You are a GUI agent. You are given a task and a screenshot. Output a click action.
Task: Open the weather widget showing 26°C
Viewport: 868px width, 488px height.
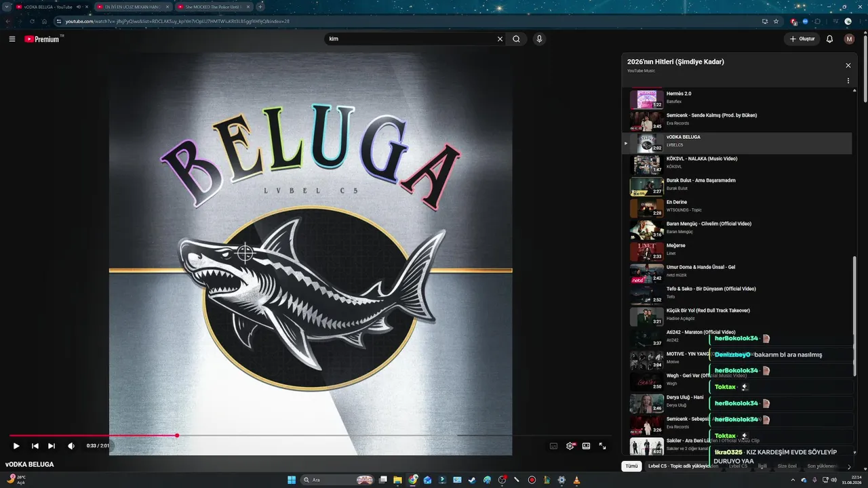coord(16,480)
